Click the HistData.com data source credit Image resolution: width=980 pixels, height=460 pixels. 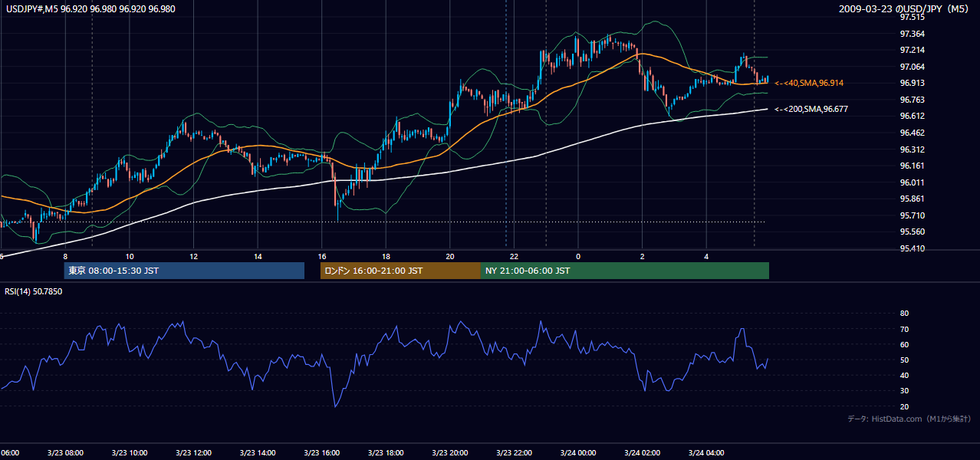(909, 419)
